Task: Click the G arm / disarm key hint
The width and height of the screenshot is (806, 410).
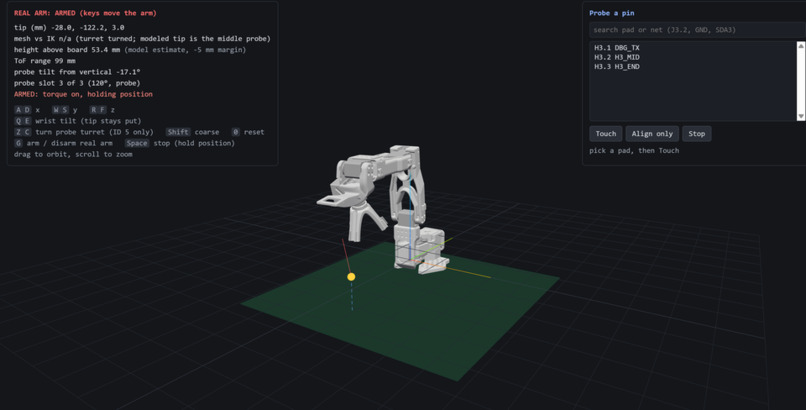Action: coord(63,143)
